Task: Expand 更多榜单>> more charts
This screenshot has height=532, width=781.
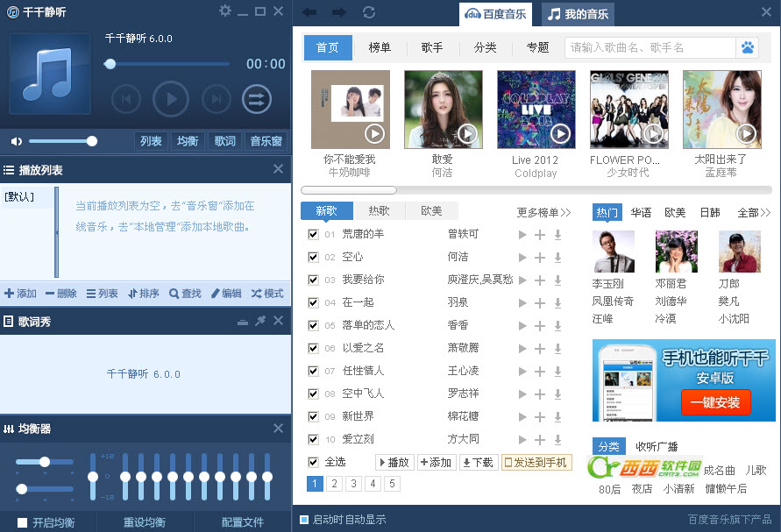Action: coord(543,213)
